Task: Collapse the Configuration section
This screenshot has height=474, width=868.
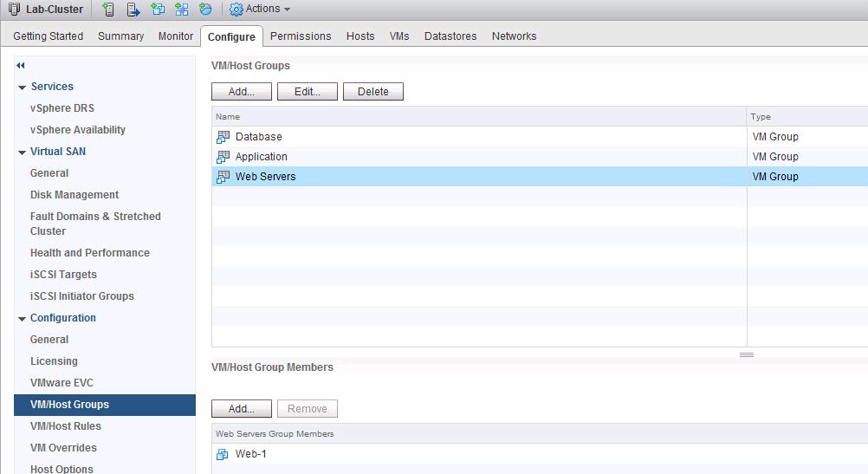Action: [x=23, y=319]
